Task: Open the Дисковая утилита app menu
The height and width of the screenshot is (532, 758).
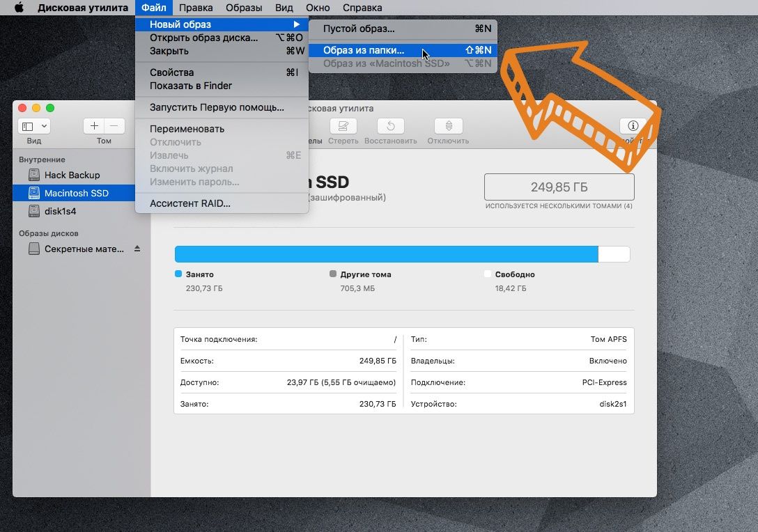Action: [x=83, y=8]
